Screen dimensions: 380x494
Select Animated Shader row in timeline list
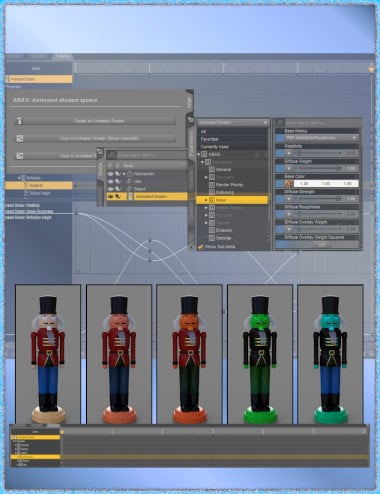pyautogui.click(x=39, y=79)
